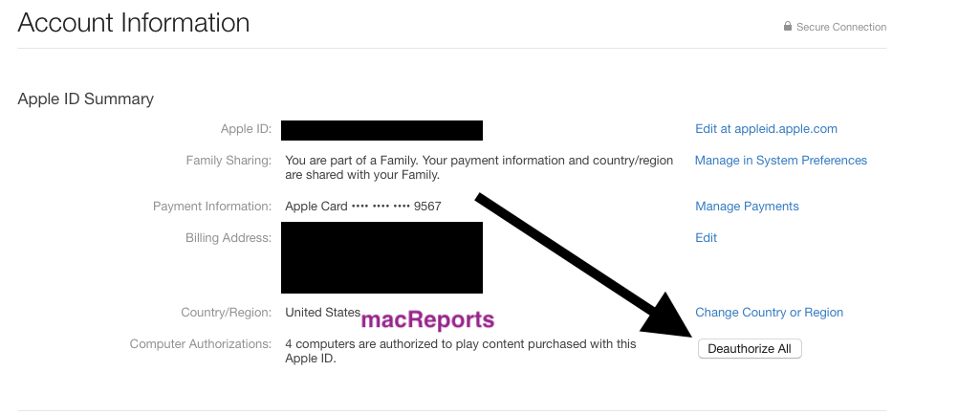Click the Account Information heading
980x415 pixels.
[134, 23]
